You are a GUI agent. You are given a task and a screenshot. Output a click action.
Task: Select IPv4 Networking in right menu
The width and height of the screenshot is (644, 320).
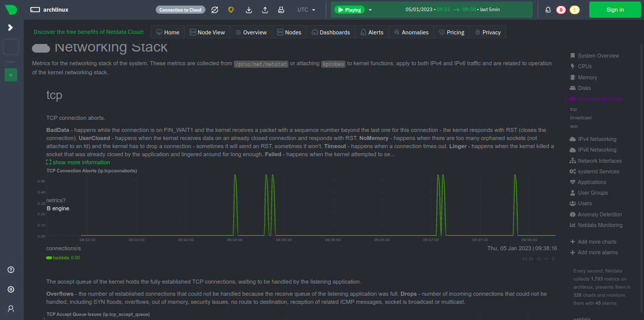coord(596,139)
